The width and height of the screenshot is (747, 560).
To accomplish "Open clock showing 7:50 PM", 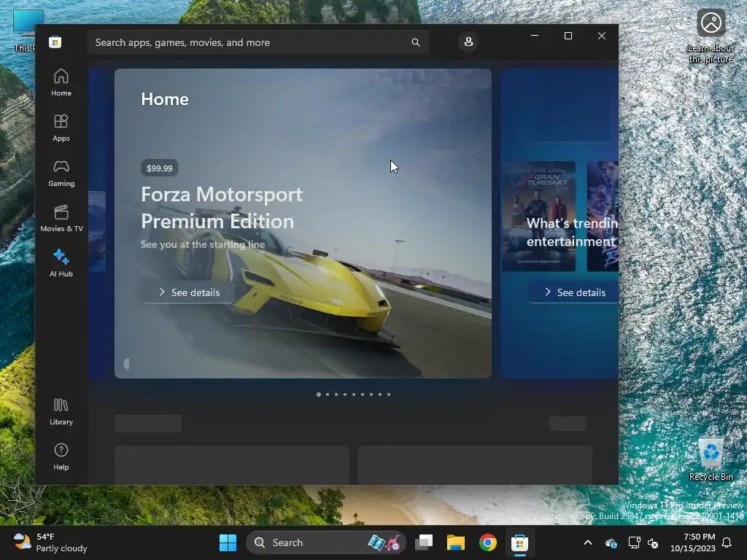I will pyautogui.click(x=693, y=542).
